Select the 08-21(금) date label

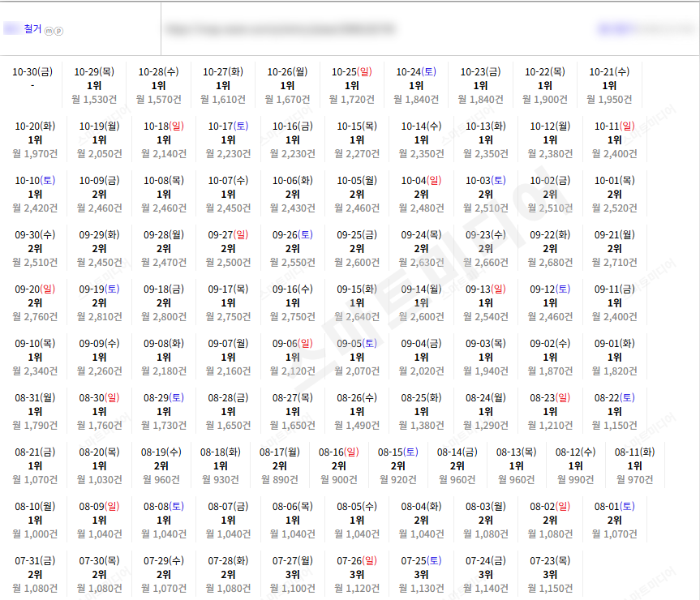pyautogui.click(x=35, y=452)
